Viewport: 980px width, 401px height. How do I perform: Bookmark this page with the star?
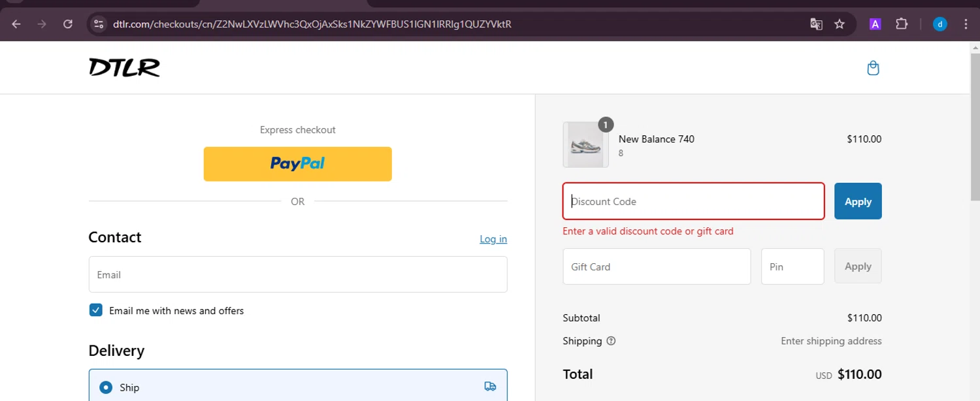840,24
